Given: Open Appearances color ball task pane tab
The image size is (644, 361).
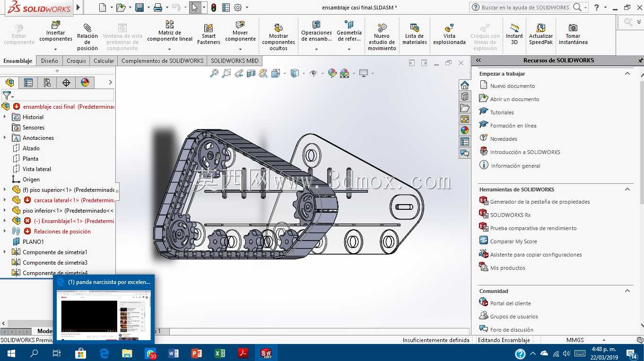Looking at the screenshot, I should click(x=465, y=130).
